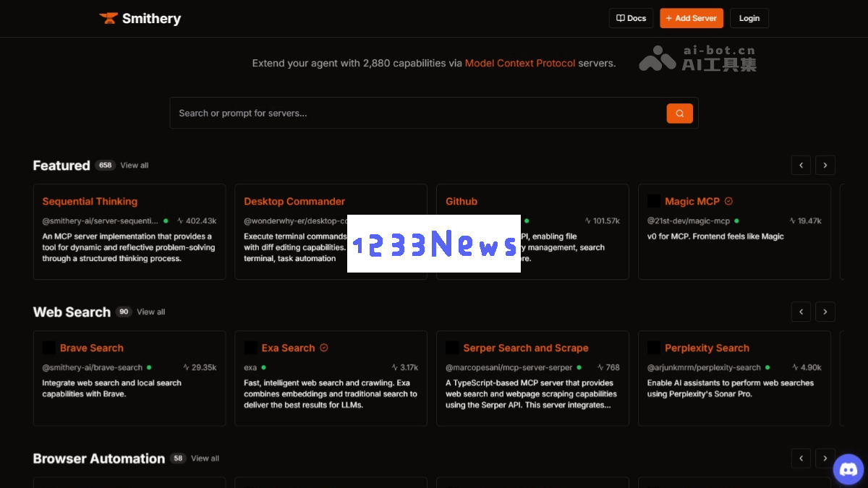This screenshot has width=868, height=488.
Task: View all Web Search servers
Action: click(151, 312)
